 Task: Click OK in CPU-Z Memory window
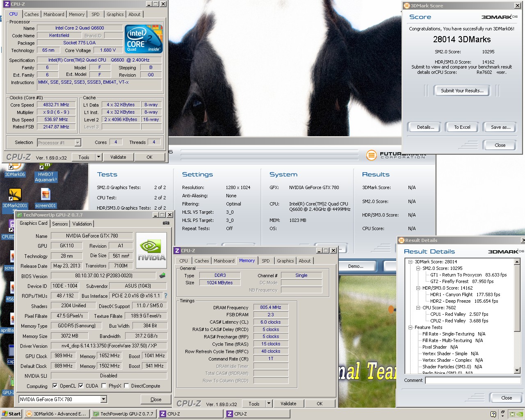[x=320, y=404]
